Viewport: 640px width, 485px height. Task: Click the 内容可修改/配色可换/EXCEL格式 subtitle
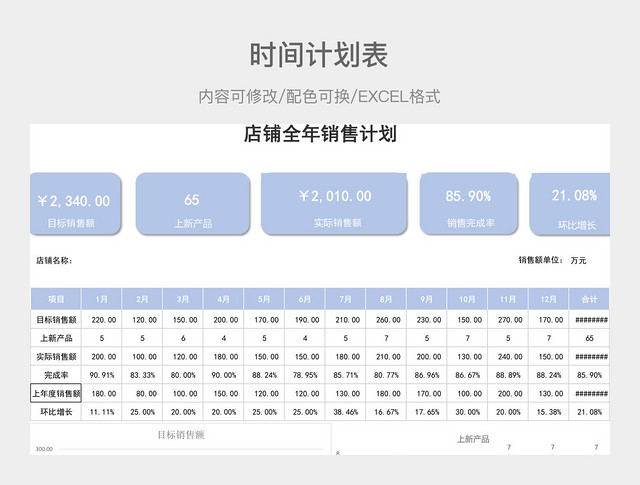[x=319, y=97]
